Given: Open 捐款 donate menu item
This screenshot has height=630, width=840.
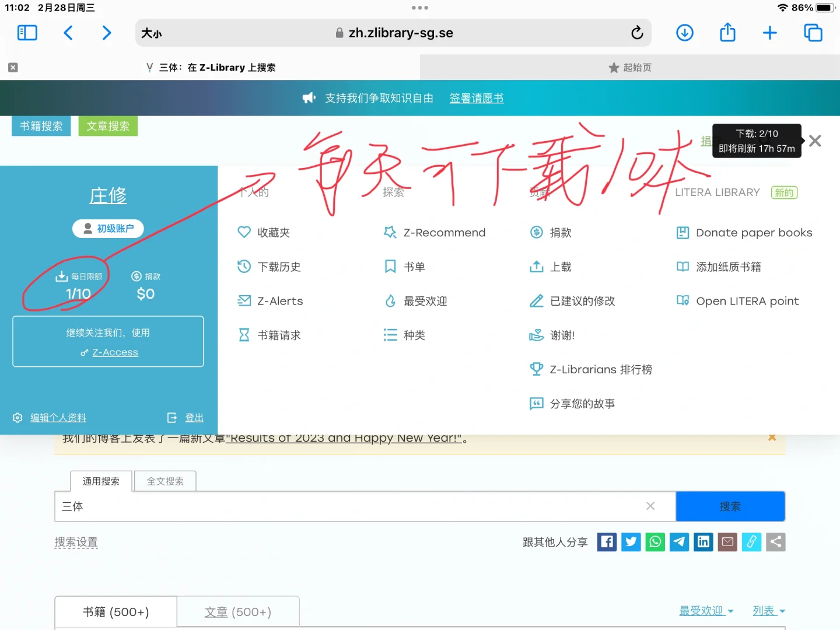Looking at the screenshot, I should pos(550,232).
